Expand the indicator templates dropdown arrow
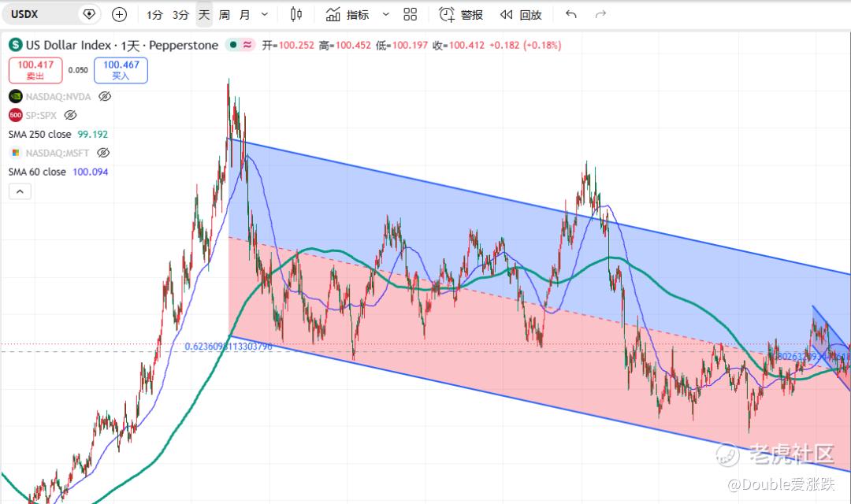The width and height of the screenshot is (851, 504). [386, 15]
